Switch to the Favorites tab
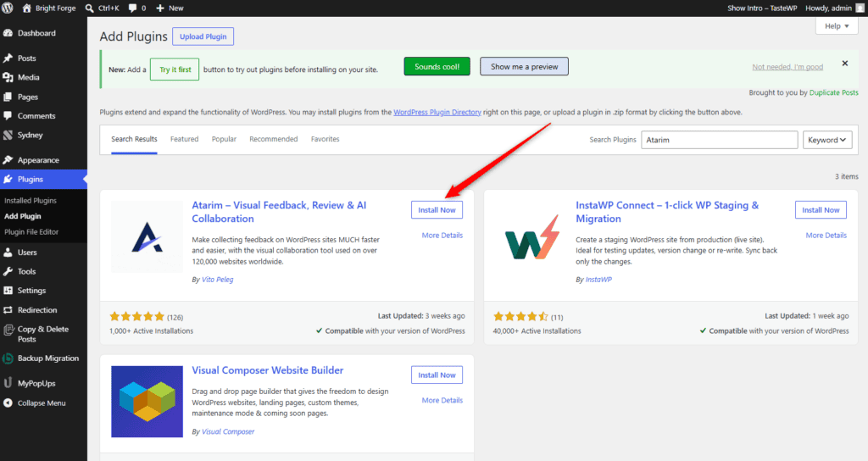The width and height of the screenshot is (868, 461). 325,139
